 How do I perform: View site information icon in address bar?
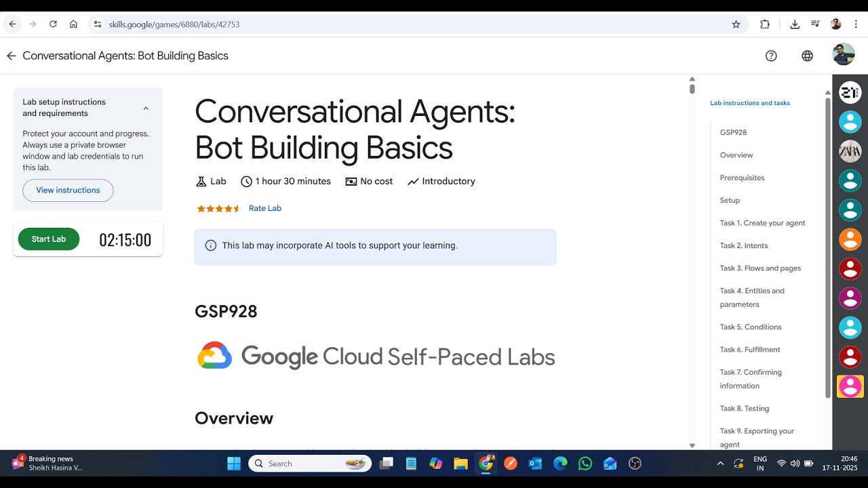click(x=98, y=24)
